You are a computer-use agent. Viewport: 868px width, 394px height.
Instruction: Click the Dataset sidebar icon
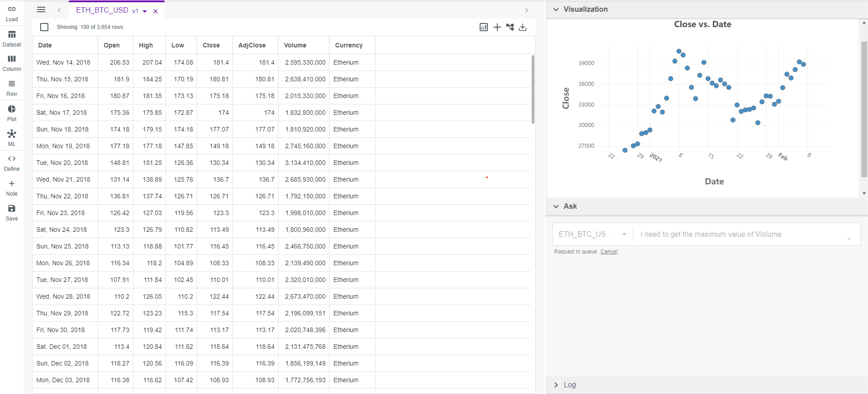coord(12,39)
